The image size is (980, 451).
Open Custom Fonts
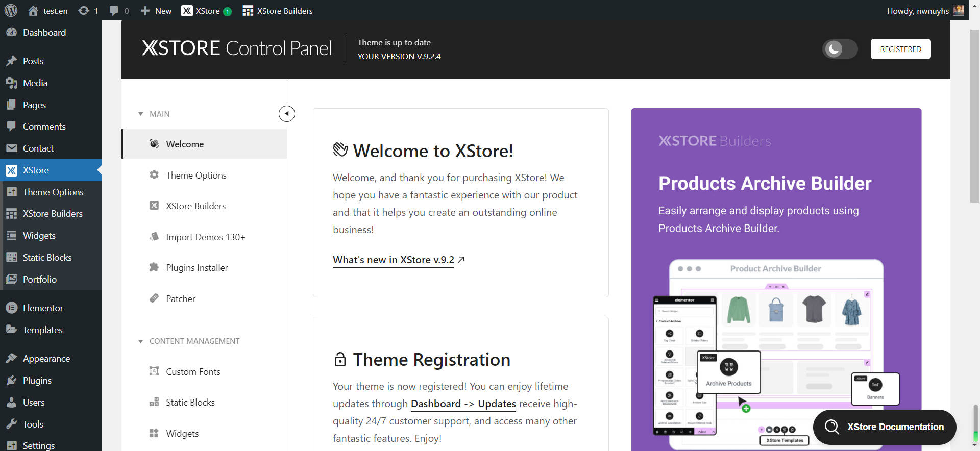pos(204,371)
